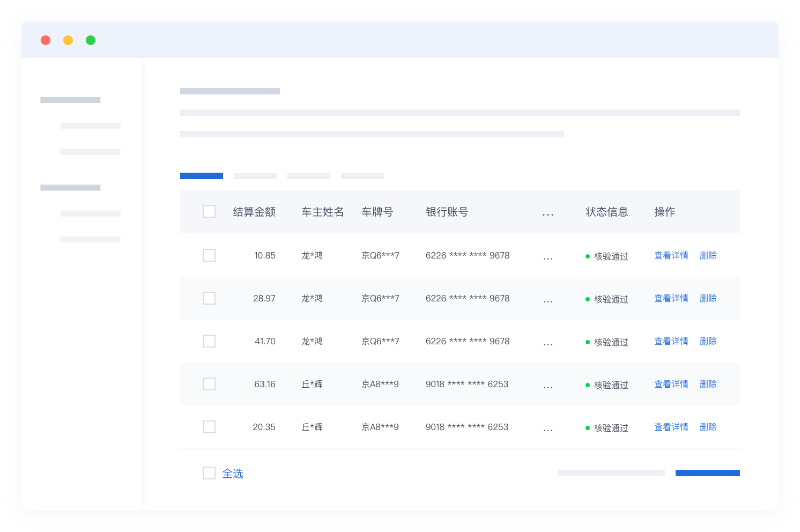Click the ellipsis on 丘*辉's 20.35 row
This screenshot has width=800, height=532.
(548, 428)
